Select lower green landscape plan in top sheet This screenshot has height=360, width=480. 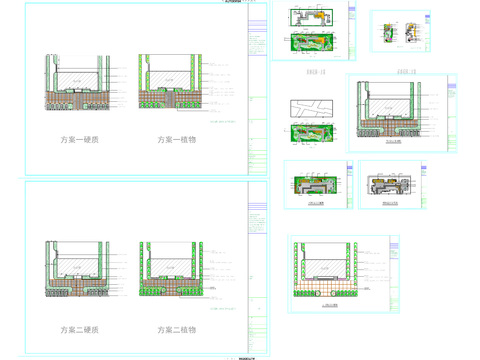[312, 42]
